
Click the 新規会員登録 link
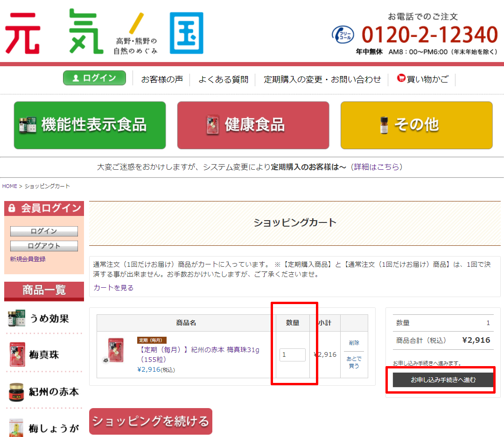tap(28, 259)
